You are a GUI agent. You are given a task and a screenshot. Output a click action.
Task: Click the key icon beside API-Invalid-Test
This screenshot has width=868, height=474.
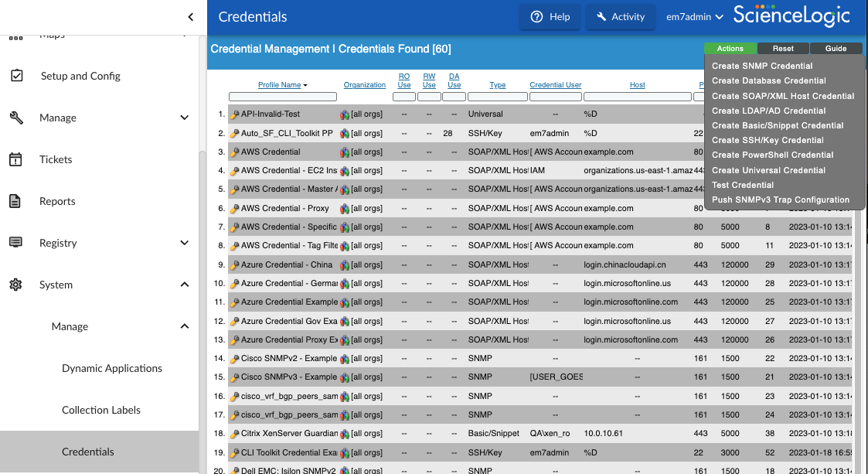[235, 114]
